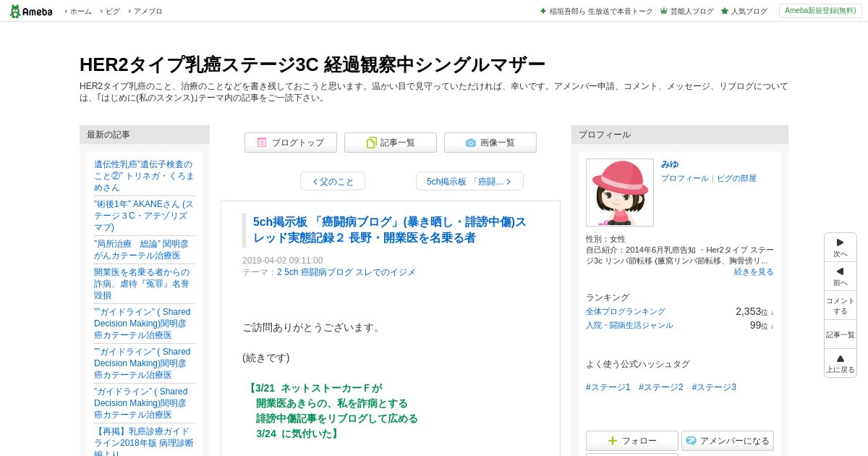Click the crown icon beside 芸能人ブログ
Image resolution: width=868 pixels, height=456 pixels.
(x=663, y=11)
